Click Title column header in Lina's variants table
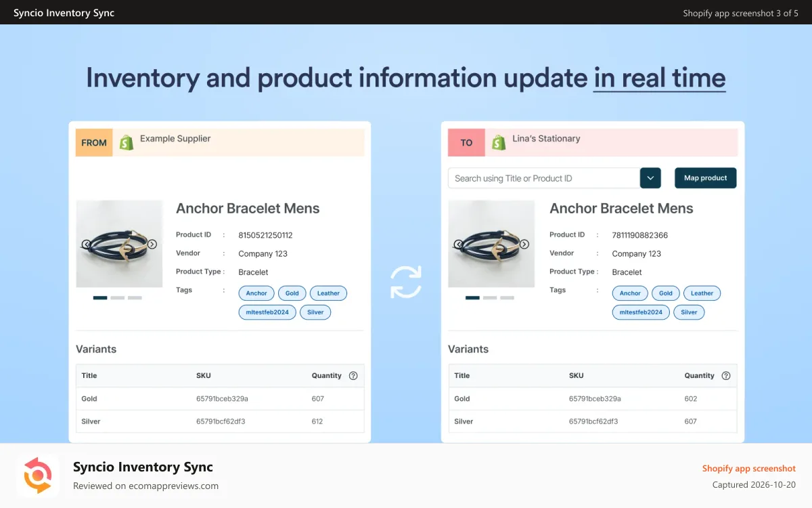The width and height of the screenshot is (812, 508). coord(462,376)
